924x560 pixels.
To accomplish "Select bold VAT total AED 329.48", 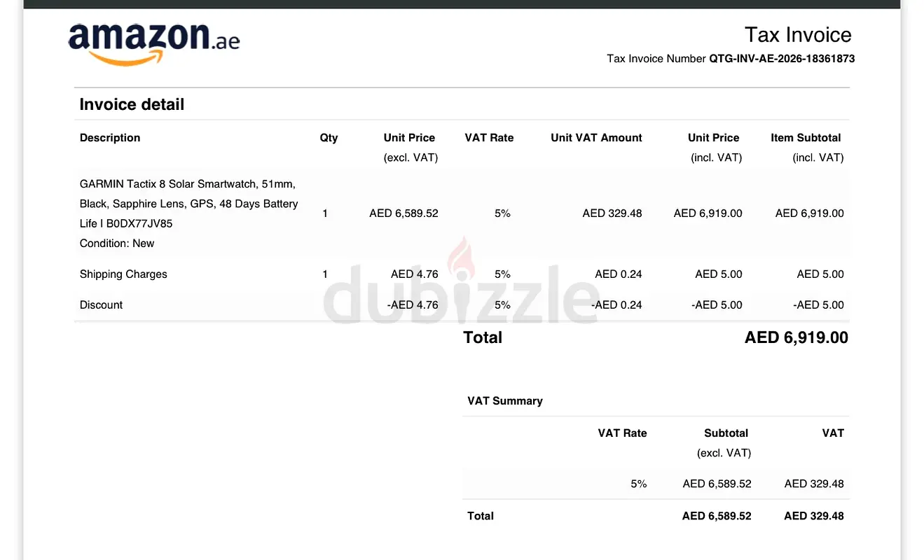I will 814,516.
